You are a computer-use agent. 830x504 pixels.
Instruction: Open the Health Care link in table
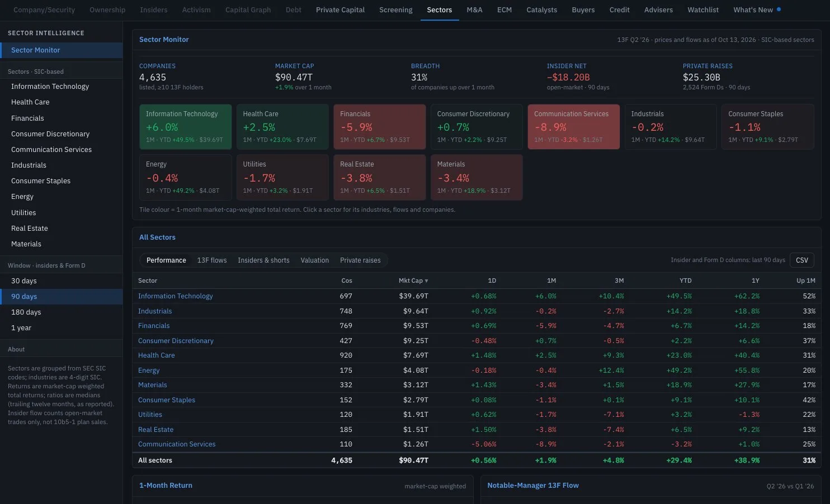(x=157, y=355)
